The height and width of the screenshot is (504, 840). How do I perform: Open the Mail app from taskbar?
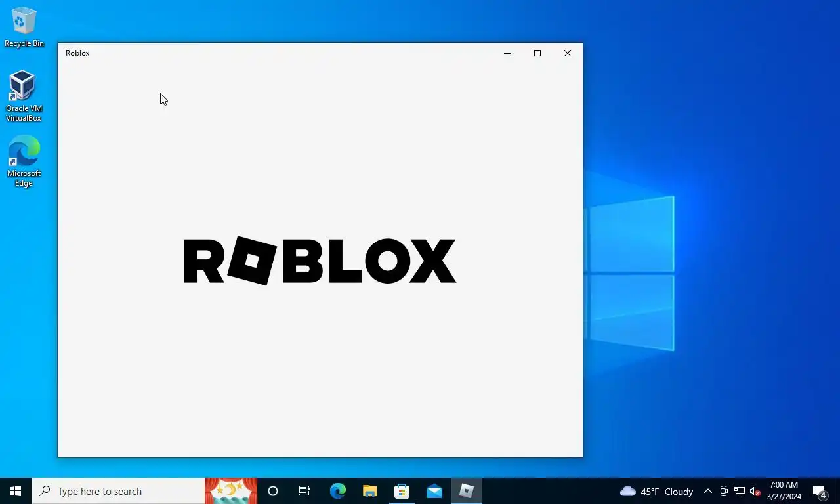pyautogui.click(x=434, y=491)
